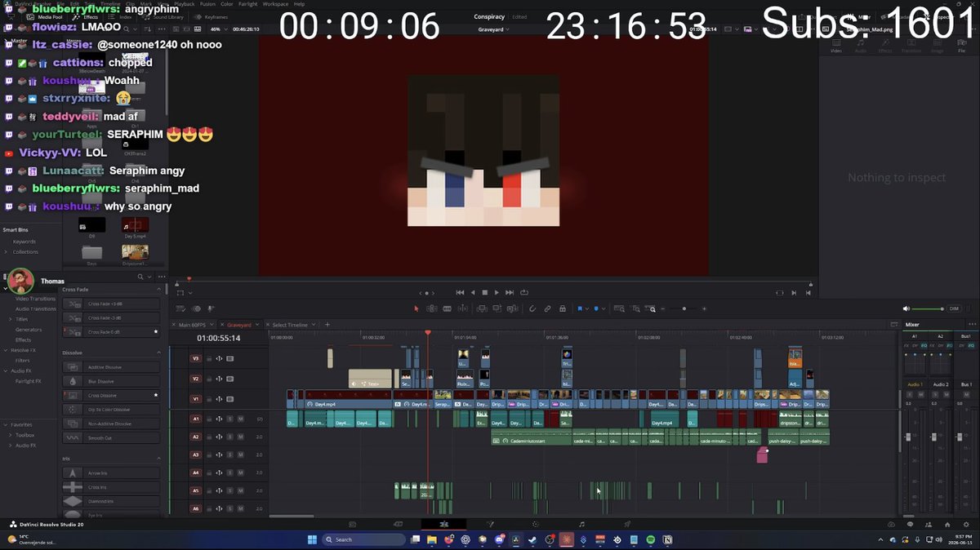This screenshot has width=980, height=550.
Task: Select the arrow Selection Mode tool
Action: tap(416, 308)
